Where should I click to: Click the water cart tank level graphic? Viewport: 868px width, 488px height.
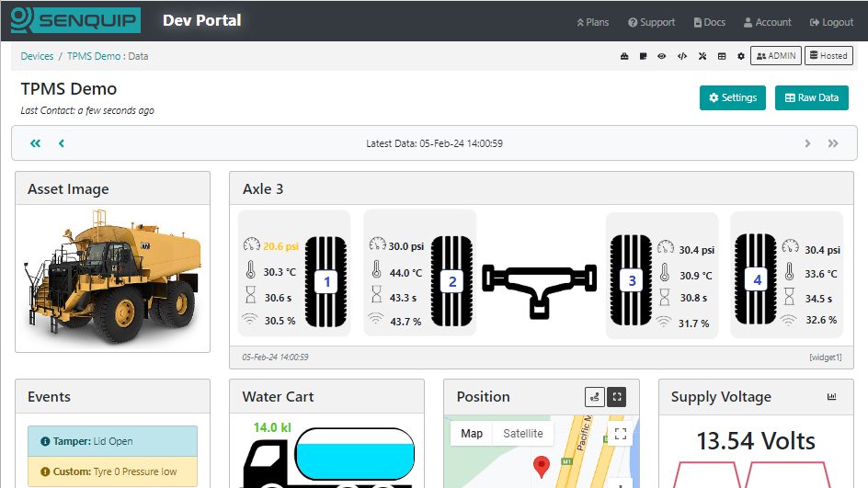tap(355, 454)
